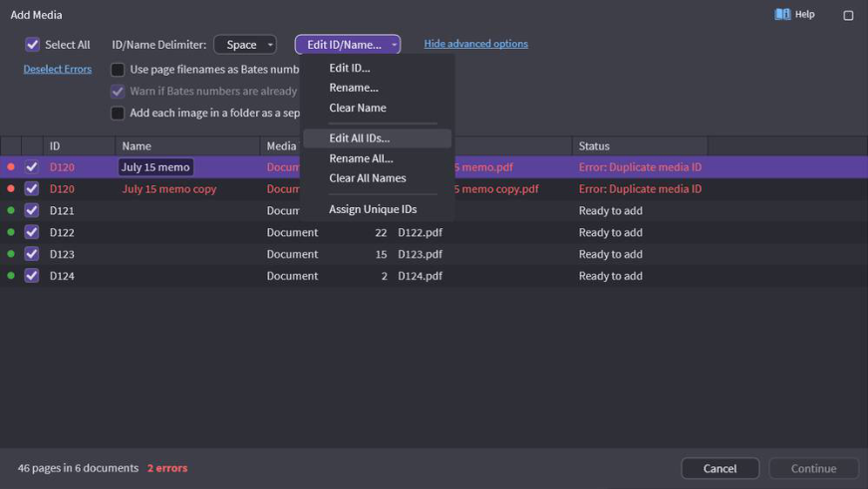
Task: Enable Add each image in a folder option
Action: [118, 113]
